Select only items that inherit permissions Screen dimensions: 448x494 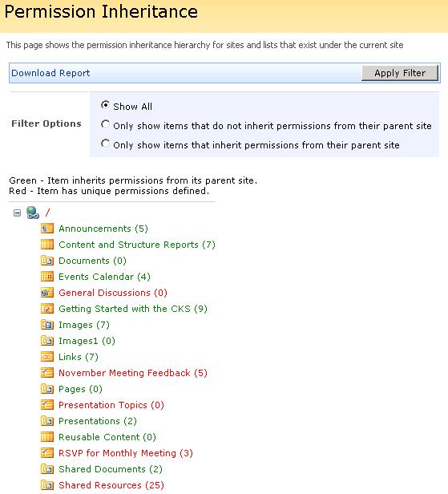click(x=105, y=144)
